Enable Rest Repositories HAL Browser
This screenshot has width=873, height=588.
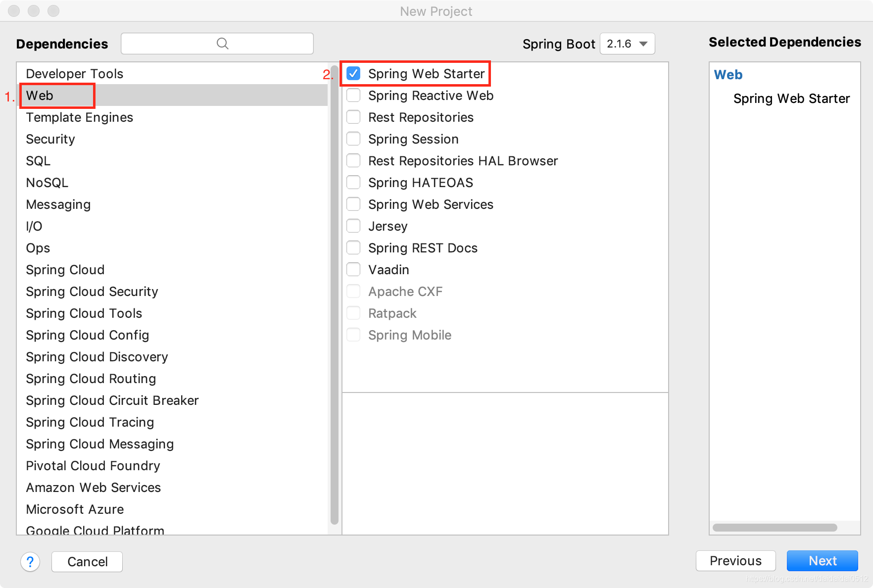pos(353,160)
